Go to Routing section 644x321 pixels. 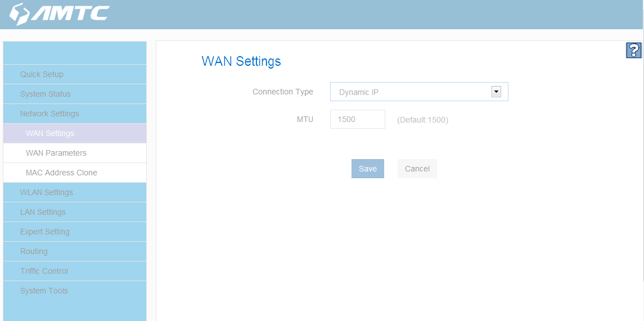pos(75,252)
